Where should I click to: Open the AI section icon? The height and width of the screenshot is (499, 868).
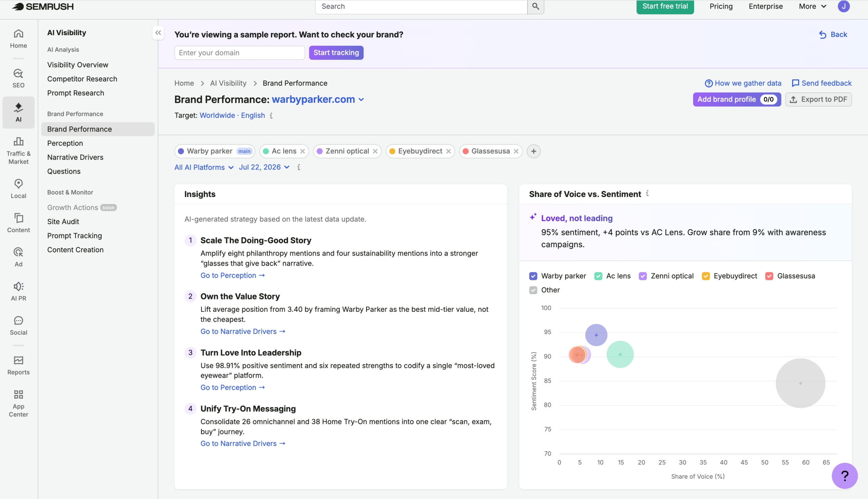pos(19,113)
